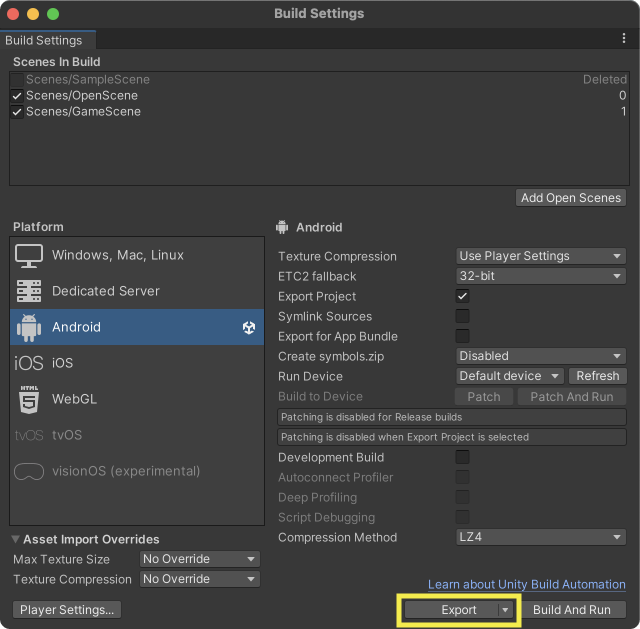Open the Texture Compression dropdown in Android settings
The width and height of the screenshot is (640, 629).
[541, 256]
